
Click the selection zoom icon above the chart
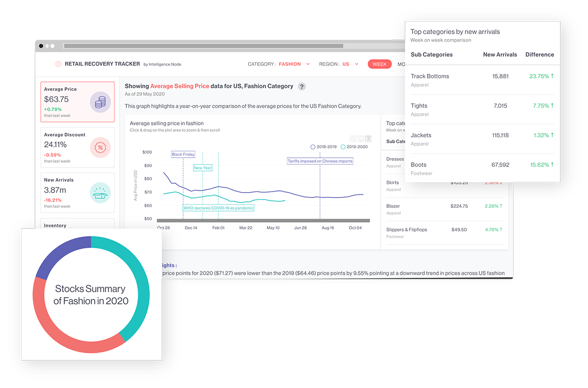coord(368,139)
